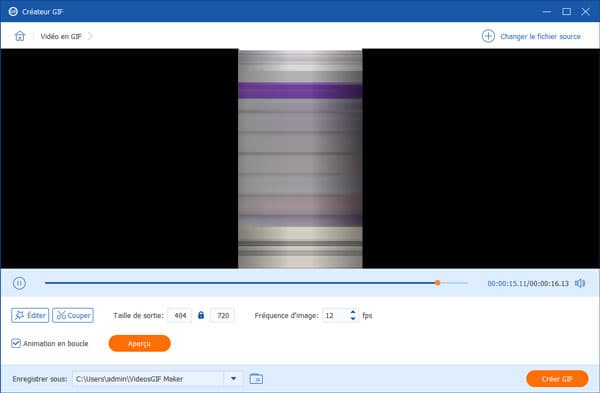Viewport: 600px width, 393px height.
Task: Click the video preview frame
Action: point(300,158)
